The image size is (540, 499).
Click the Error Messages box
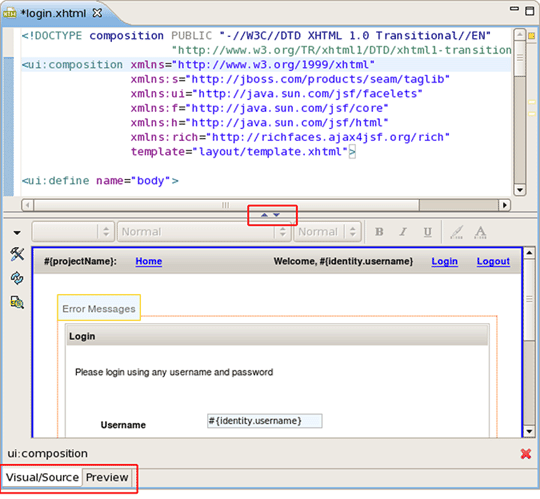coord(99,308)
